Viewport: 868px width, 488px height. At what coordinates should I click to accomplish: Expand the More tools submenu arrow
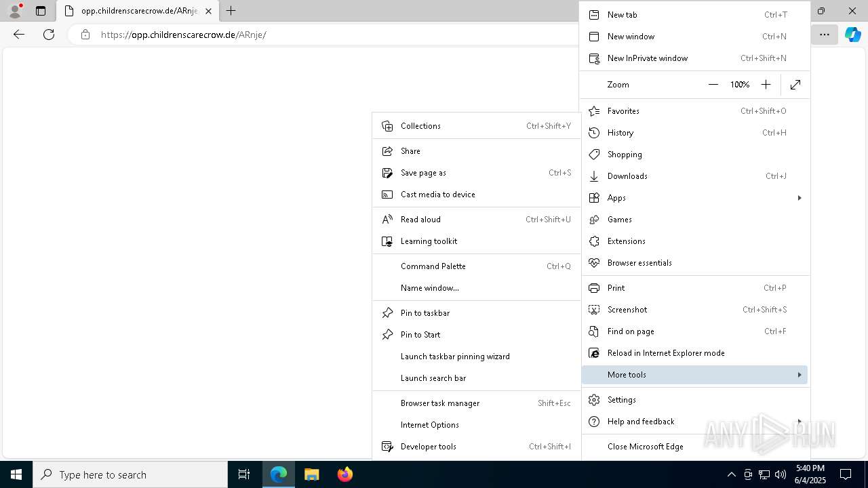tap(800, 375)
